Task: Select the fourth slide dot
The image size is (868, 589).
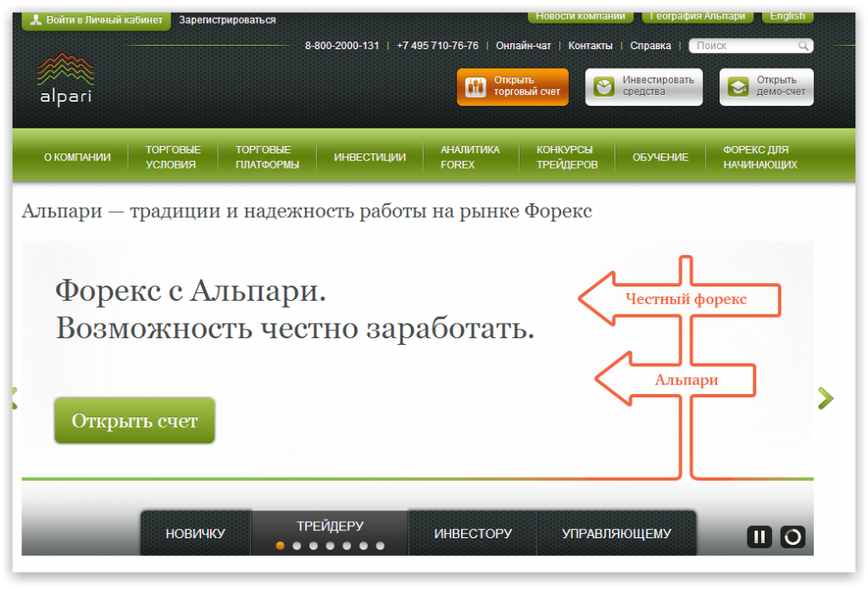Action: pyautogui.click(x=330, y=546)
